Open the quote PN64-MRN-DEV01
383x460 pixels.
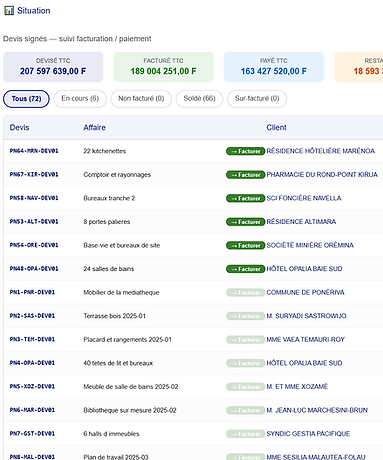pyautogui.click(x=34, y=151)
